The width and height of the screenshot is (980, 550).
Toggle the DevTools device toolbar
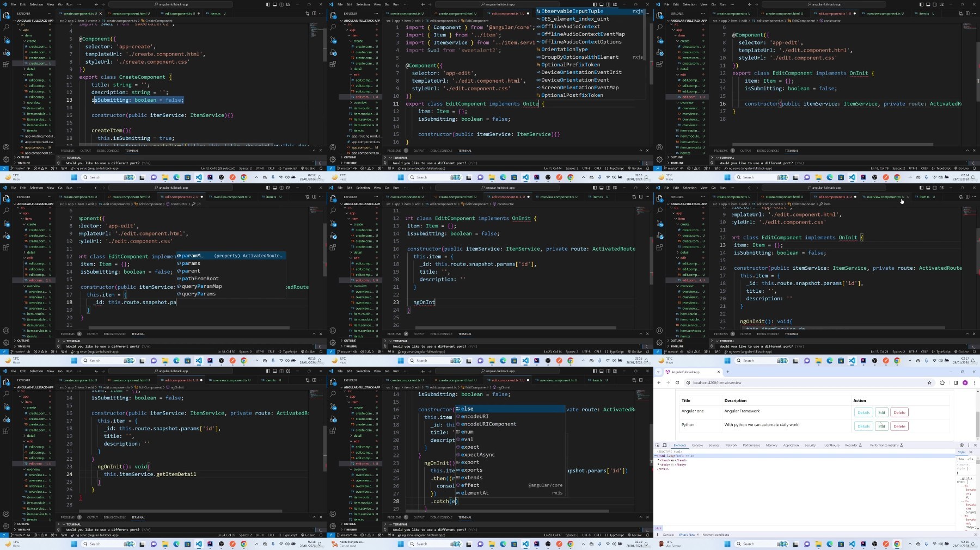[664, 445]
